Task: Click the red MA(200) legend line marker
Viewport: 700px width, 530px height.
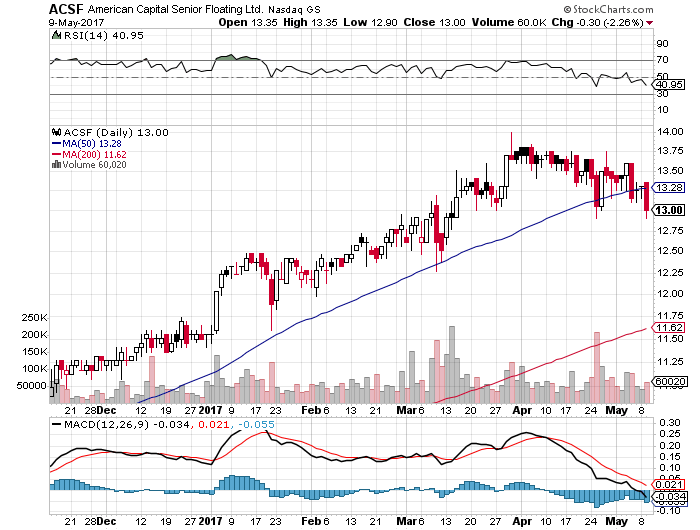Action: (56, 154)
